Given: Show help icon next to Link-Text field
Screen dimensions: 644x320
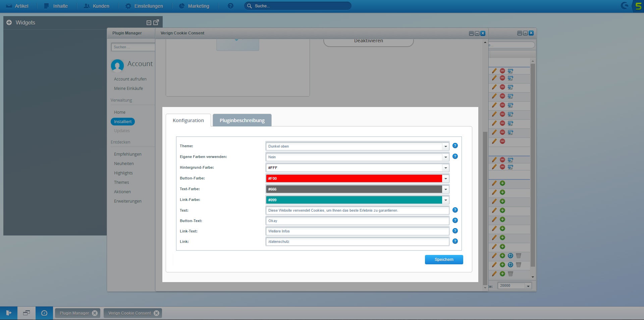Looking at the screenshot, I should point(455,231).
